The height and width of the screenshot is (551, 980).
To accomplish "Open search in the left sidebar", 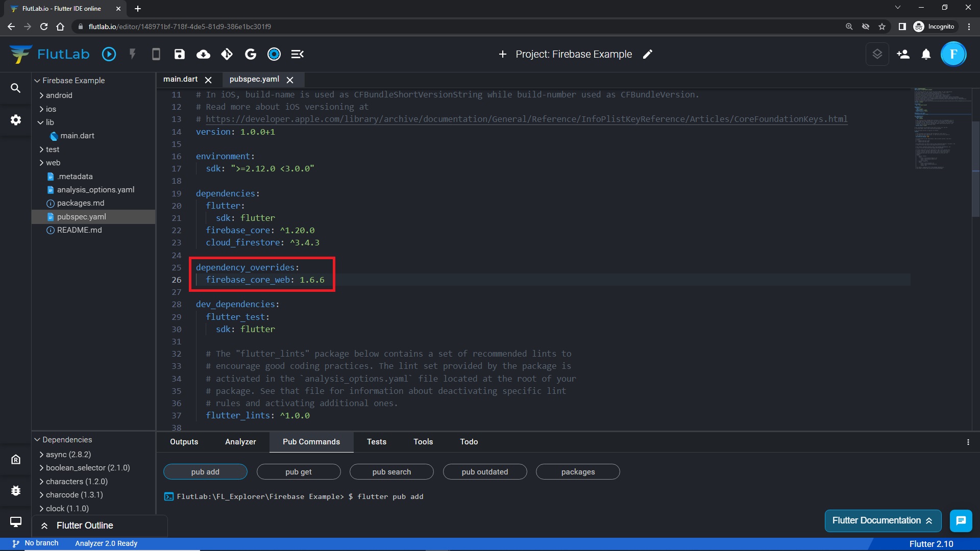I will tap(16, 88).
